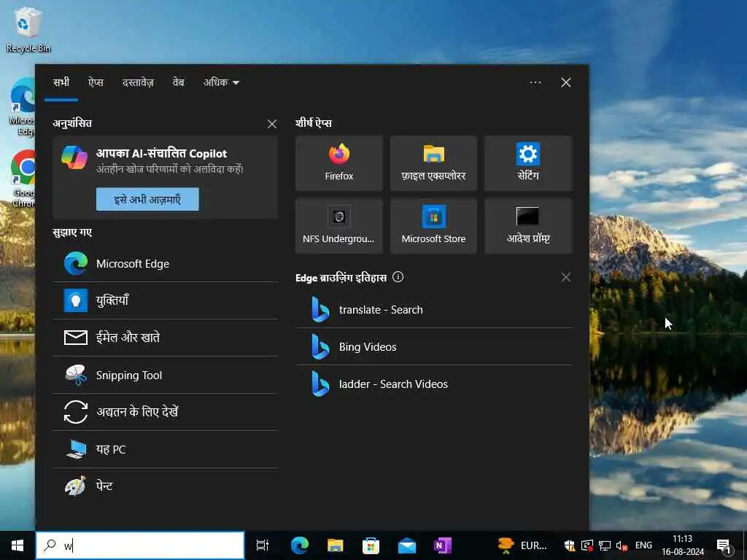This screenshot has height=560, width=747.
Task: Open फ़ाइल एक्सप्लोरर tile
Action: tap(433, 163)
